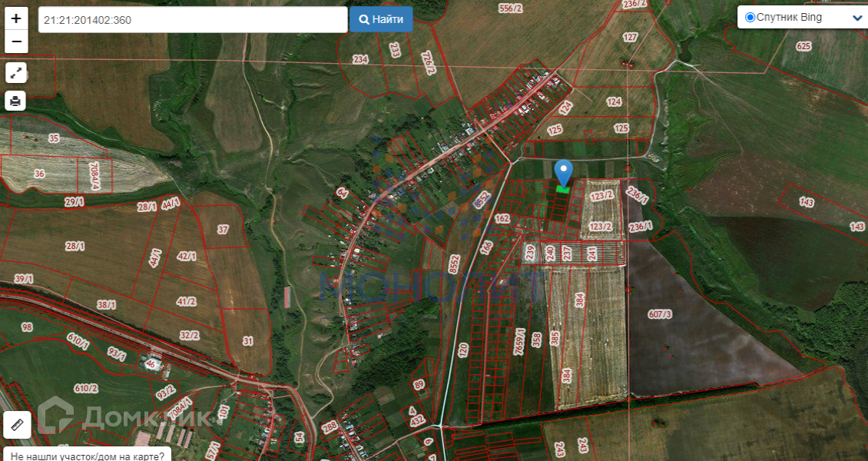Click parcel label 610/2

(x=86, y=389)
